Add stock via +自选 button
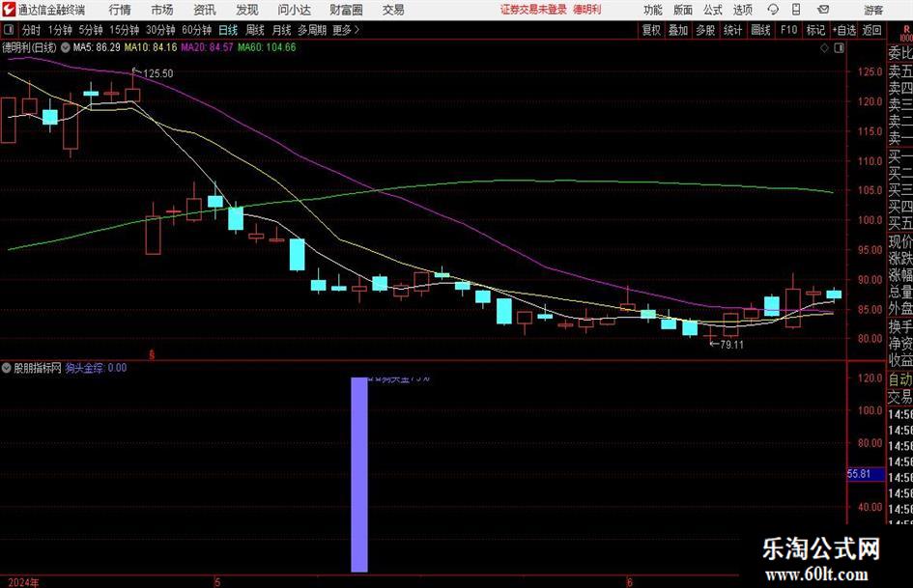 click(x=843, y=30)
